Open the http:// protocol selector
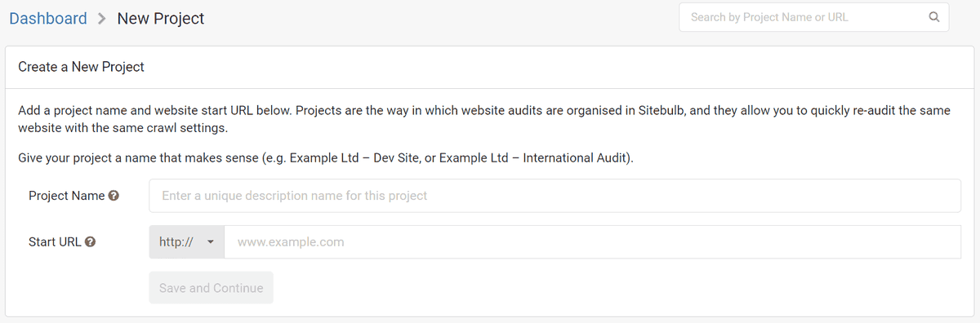980x323 pixels. 187,242
